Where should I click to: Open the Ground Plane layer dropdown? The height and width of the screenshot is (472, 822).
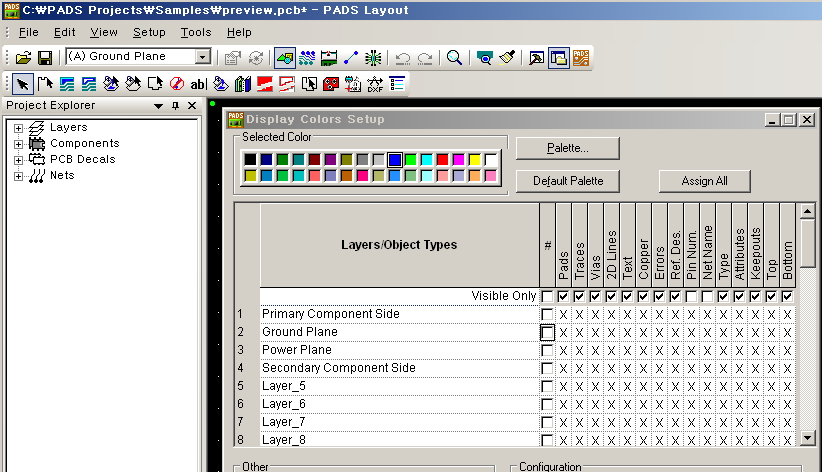click(x=202, y=57)
